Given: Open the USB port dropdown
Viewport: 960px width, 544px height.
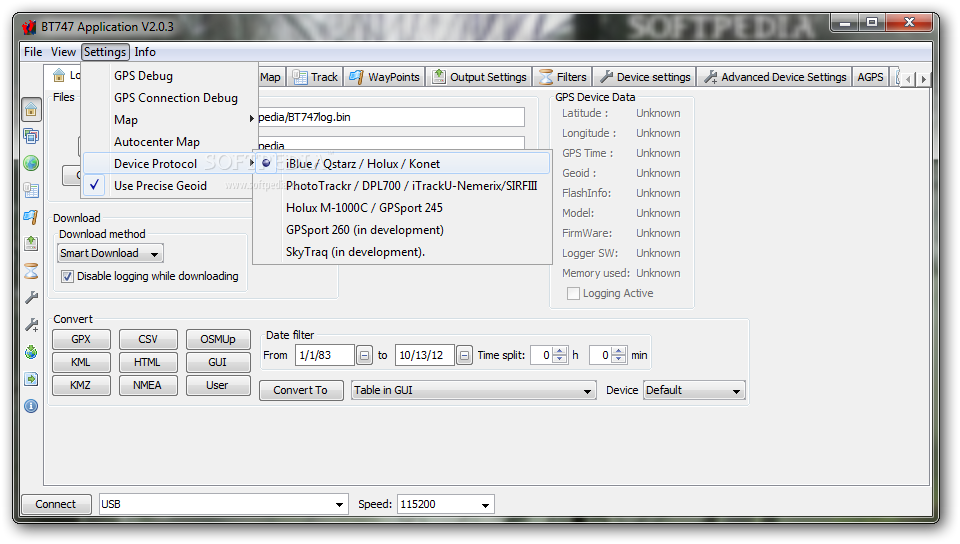Looking at the screenshot, I should pyautogui.click(x=223, y=504).
